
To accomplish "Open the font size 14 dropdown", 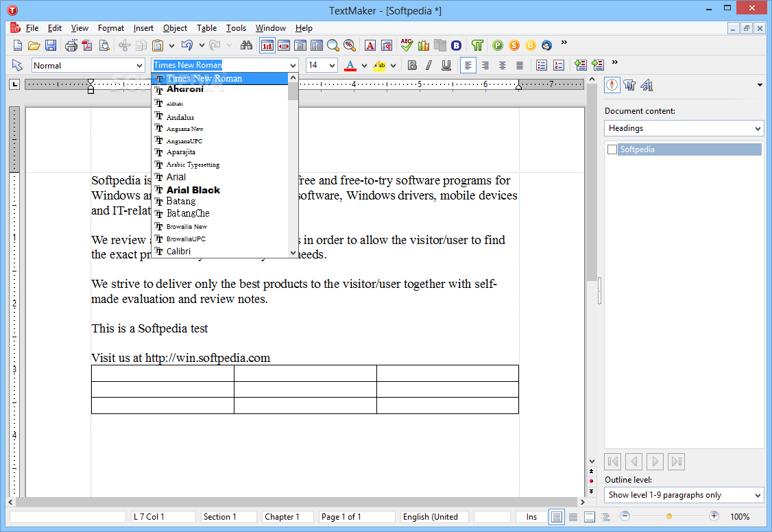I will pyautogui.click(x=333, y=65).
